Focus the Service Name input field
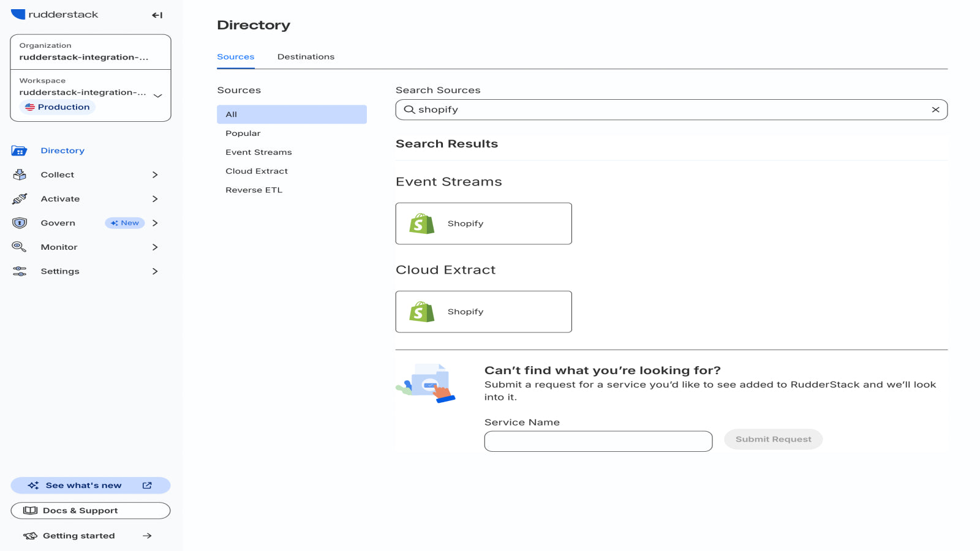980x551 pixels. [598, 441]
